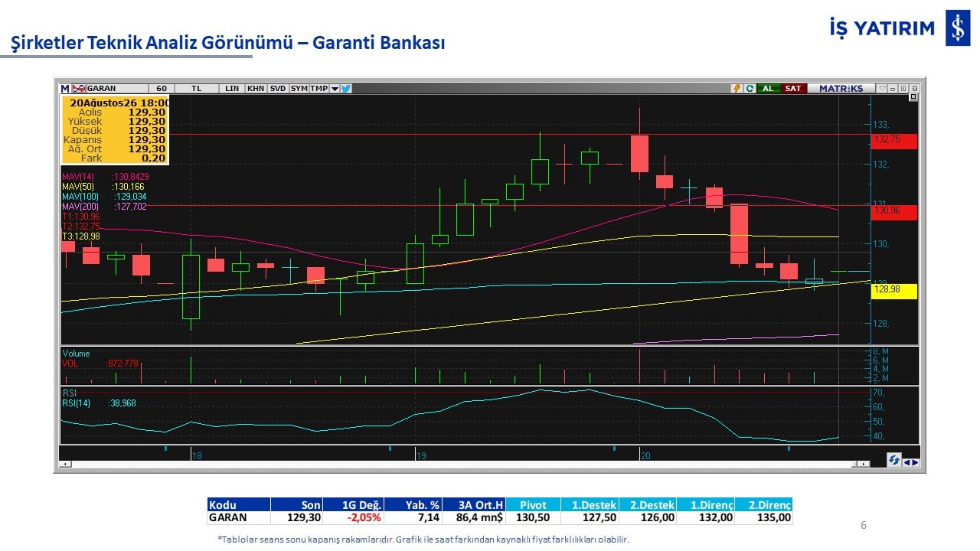Click the blue sync arrows icon at bottom right

coord(893,460)
